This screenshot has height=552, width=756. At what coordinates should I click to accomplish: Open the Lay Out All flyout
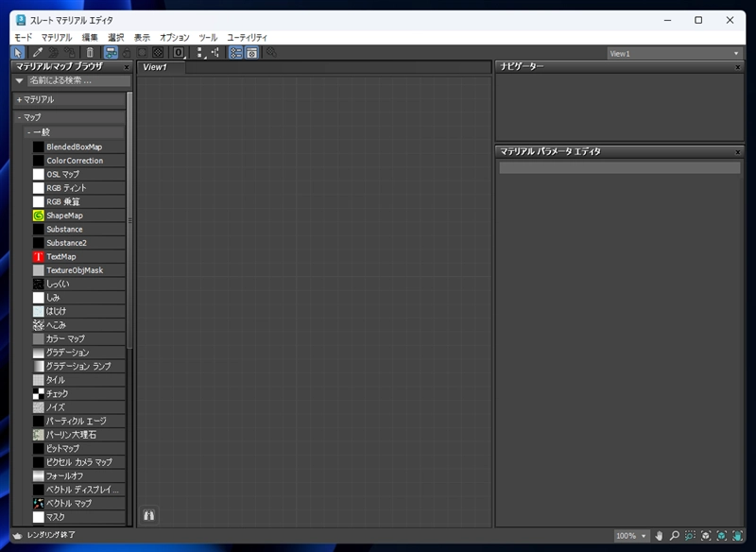click(200, 53)
